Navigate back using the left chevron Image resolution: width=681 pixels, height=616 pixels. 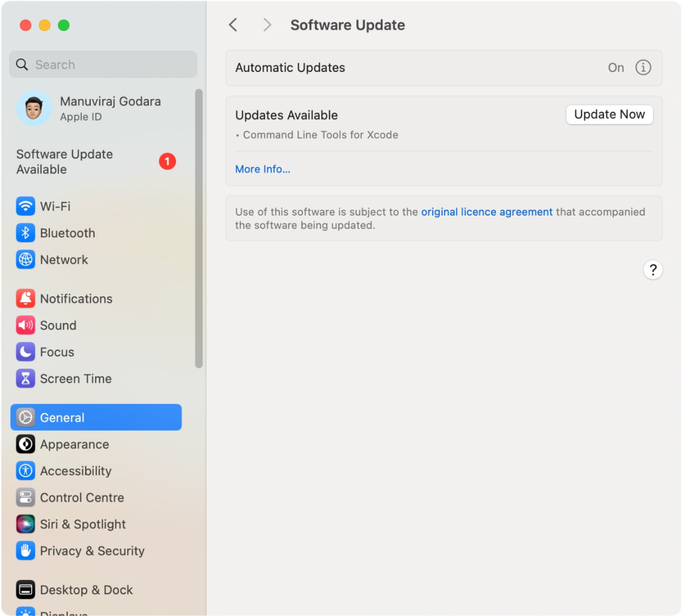tap(233, 25)
